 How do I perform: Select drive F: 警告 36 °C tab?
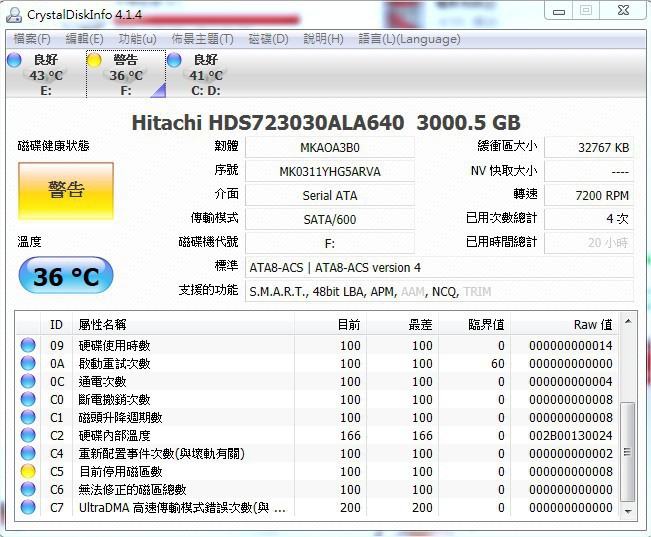pyautogui.click(x=126, y=74)
